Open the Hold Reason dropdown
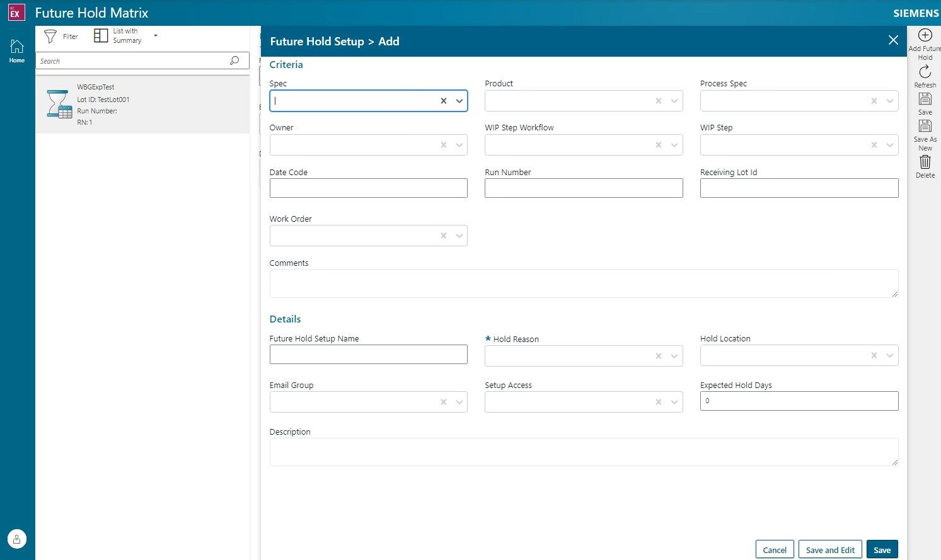Viewport: 941px width, 560px height. tap(674, 356)
